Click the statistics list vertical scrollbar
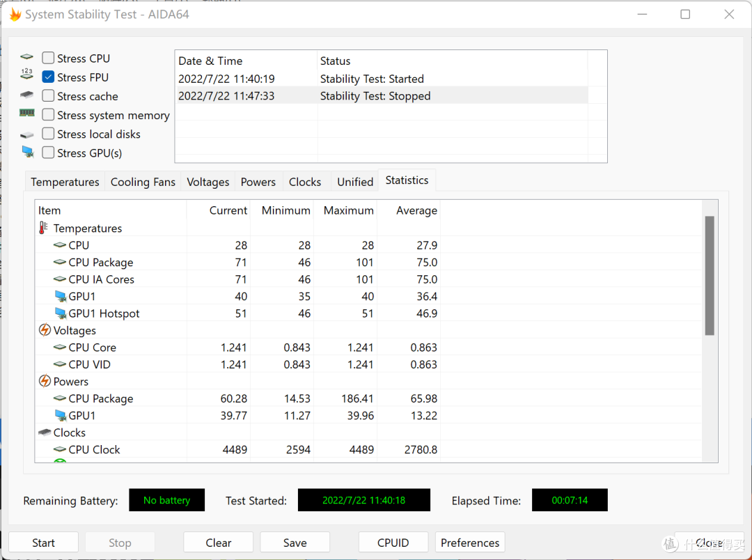Viewport: 752px width, 560px height. [710, 331]
